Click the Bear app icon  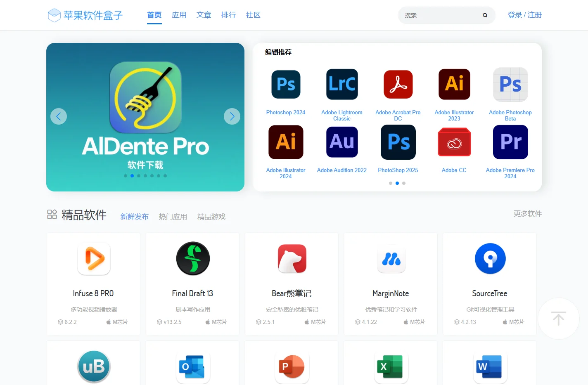(292, 259)
